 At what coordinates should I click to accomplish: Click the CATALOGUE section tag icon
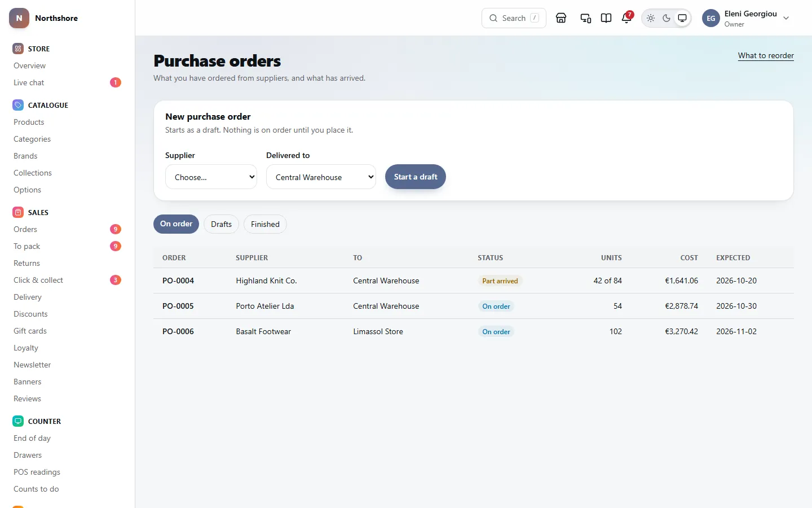18,105
